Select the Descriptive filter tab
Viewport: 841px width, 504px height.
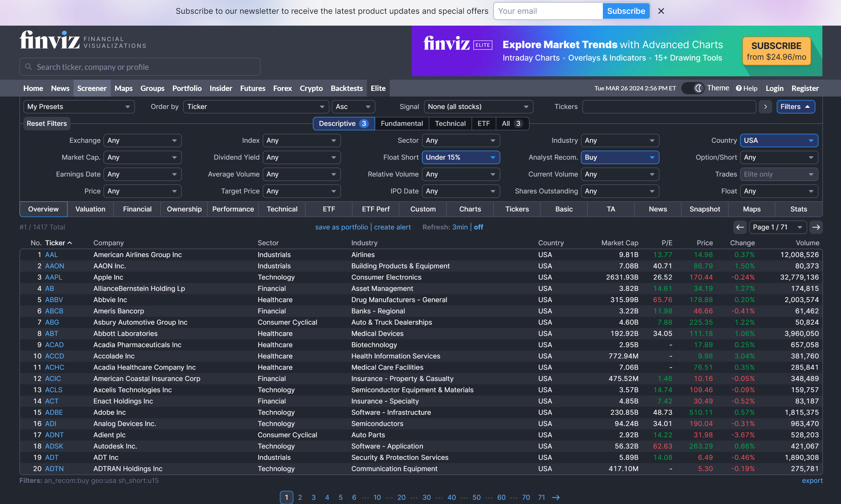(x=344, y=124)
